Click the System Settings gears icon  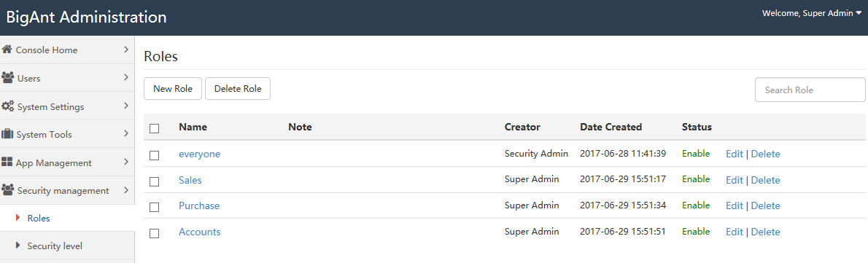8,106
